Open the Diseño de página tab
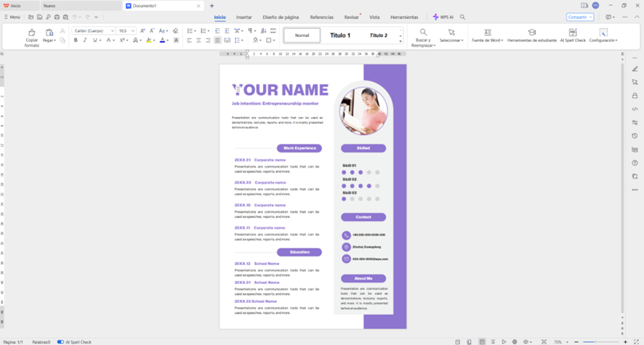The image size is (644, 345). pos(281,17)
